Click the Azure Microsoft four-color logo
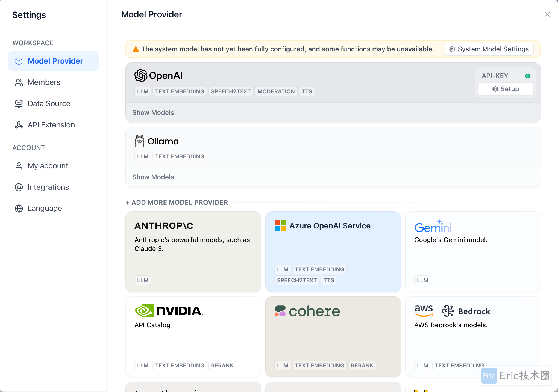This screenshot has height=392, width=558. point(281,226)
